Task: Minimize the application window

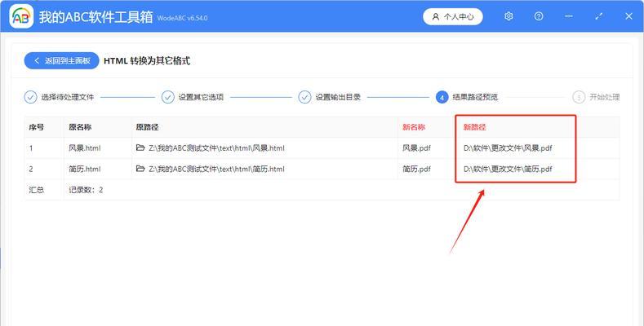Action: 569,16
